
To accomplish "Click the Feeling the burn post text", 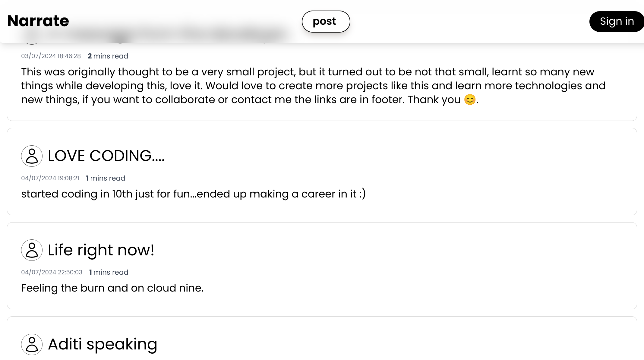I will [112, 288].
